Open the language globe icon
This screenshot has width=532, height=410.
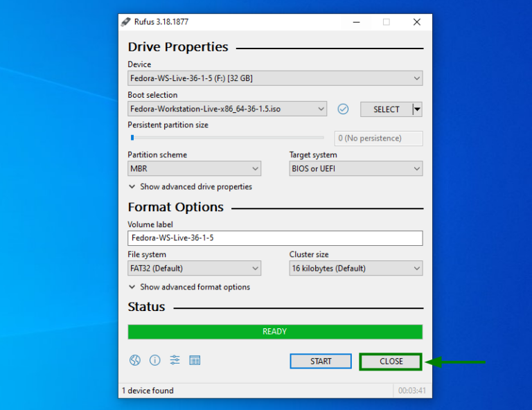tap(135, 360)
